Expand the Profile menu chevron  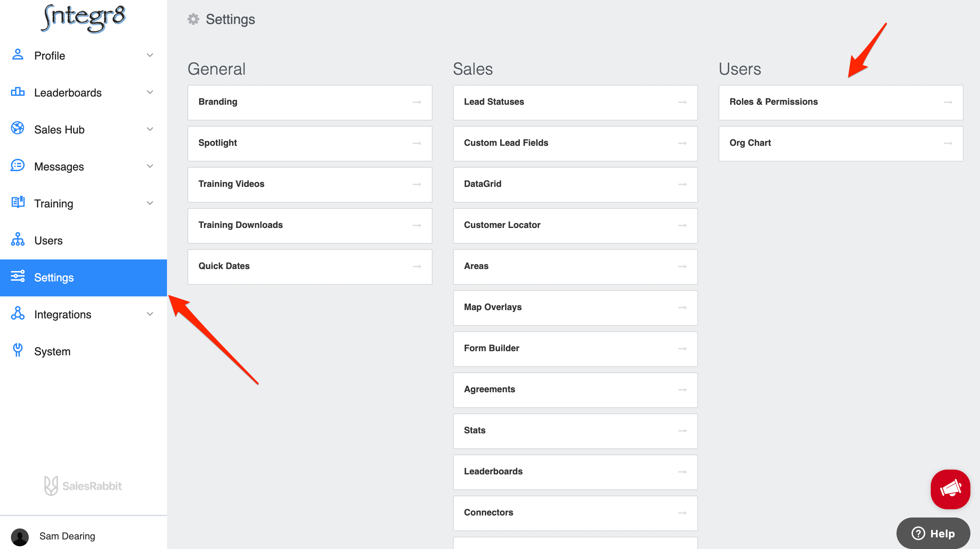click(x=150, y=55)
